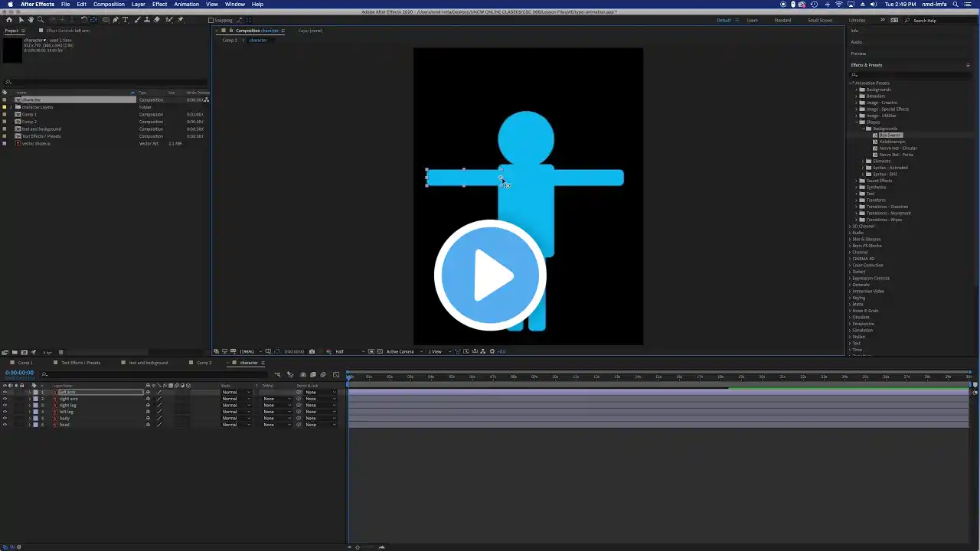
Task: Open the Composition menu
Action: (109, 4)
